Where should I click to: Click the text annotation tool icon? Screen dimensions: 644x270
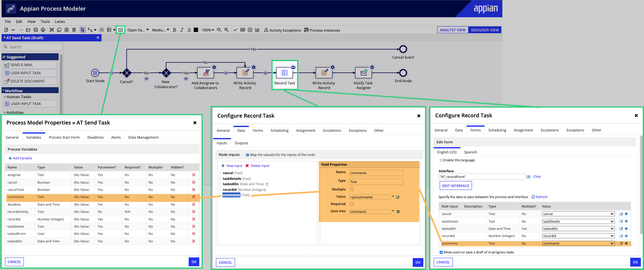102,30
